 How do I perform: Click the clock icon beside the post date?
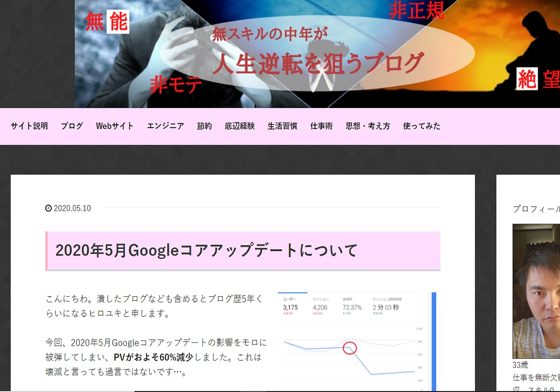(49, 208)
